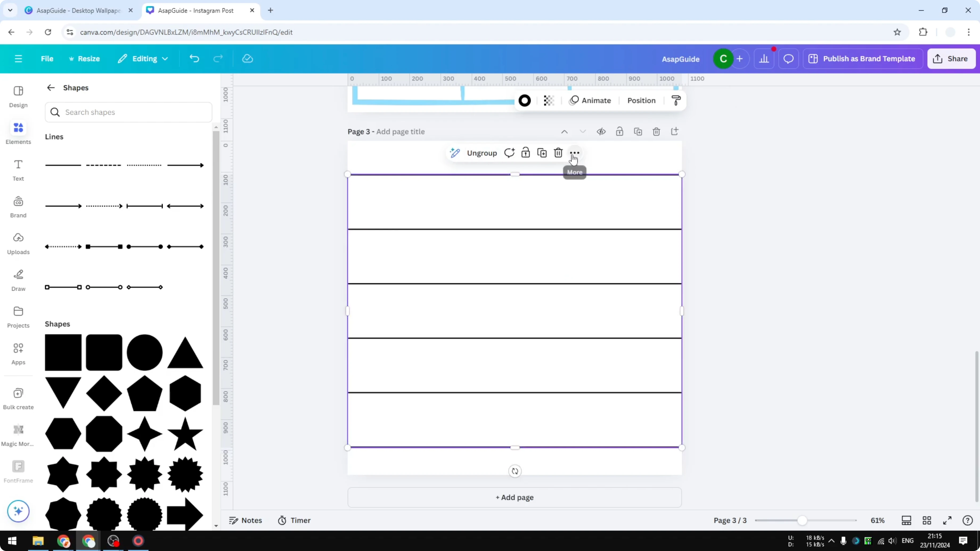The width and height of the screenshot is (980, 551).
Task: Click the Search shapes input field
Action: coord(129,112)
